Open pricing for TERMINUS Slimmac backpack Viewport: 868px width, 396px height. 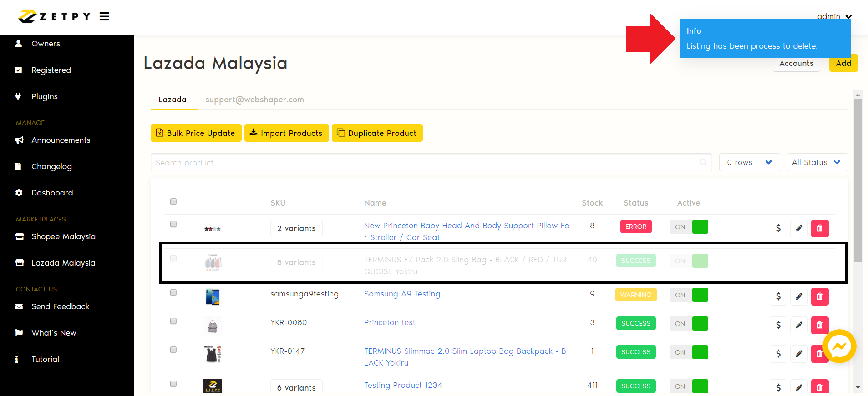(778, 354)
